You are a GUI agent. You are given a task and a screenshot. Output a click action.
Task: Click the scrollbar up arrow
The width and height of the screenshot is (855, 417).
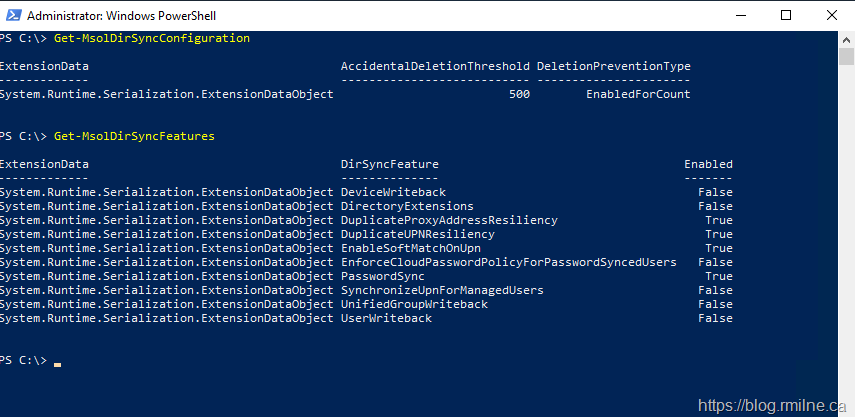click(x=846, y=38)
